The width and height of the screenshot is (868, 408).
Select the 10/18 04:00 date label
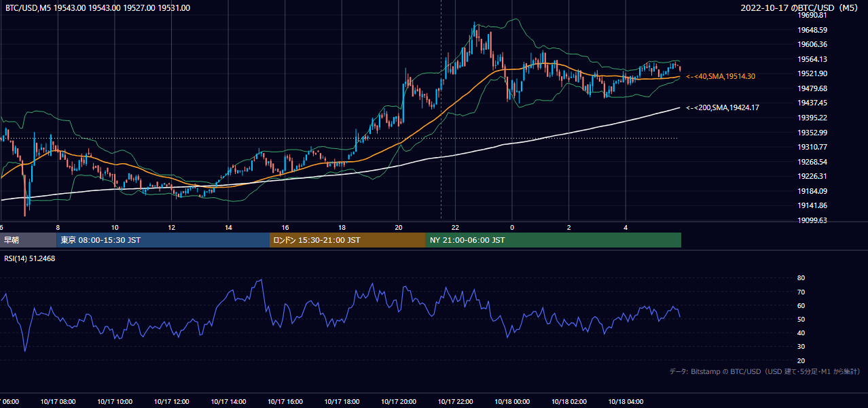626,402
